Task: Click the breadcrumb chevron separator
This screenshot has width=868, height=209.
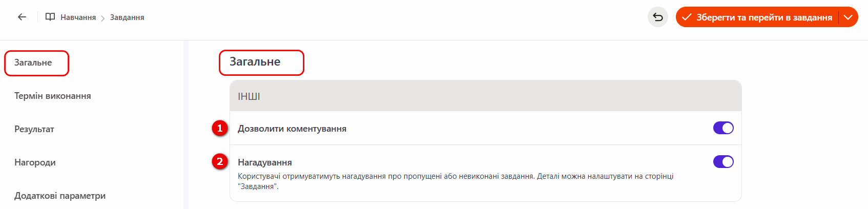Action: 103,18
